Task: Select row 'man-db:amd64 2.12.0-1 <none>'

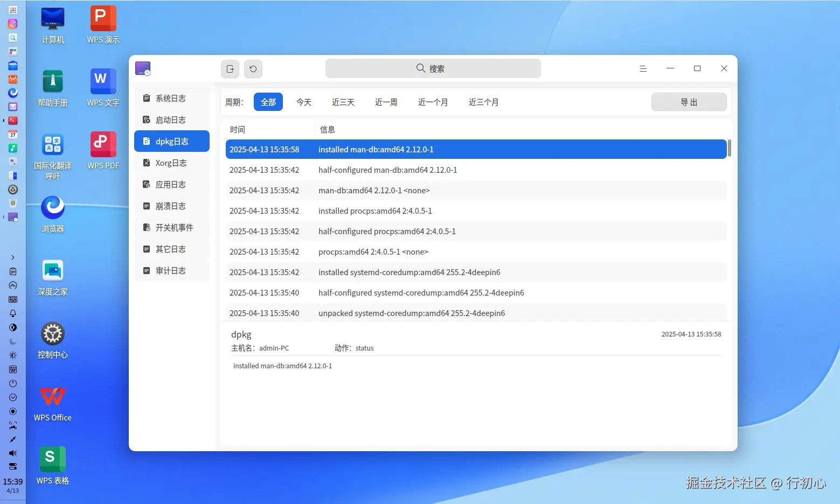Action: point(476,191)
